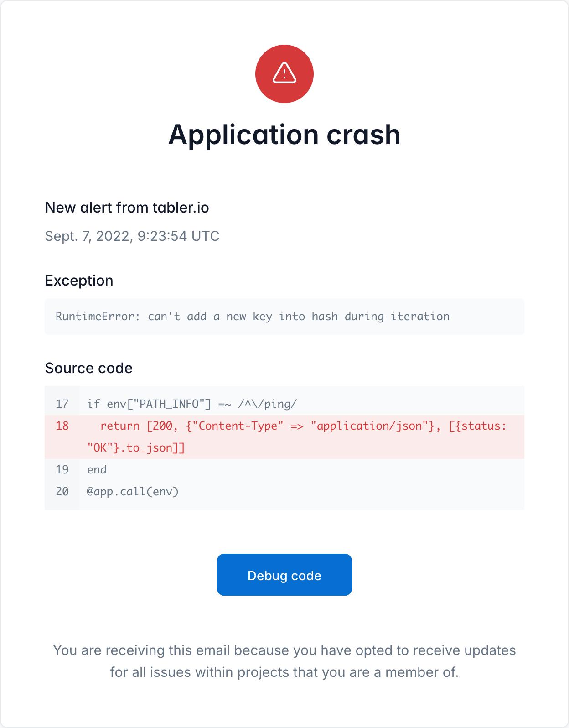Click the red return keyword in the code

click(x=119, y=426)
